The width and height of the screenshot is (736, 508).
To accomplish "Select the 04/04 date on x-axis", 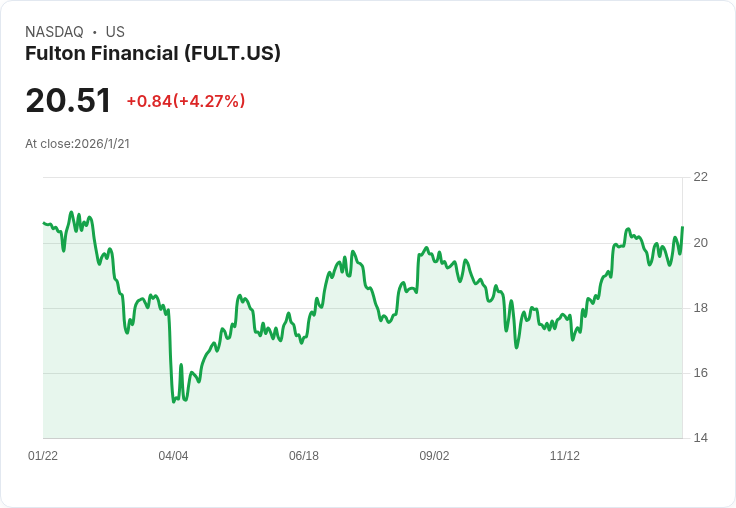I will [x=173, y=456].
